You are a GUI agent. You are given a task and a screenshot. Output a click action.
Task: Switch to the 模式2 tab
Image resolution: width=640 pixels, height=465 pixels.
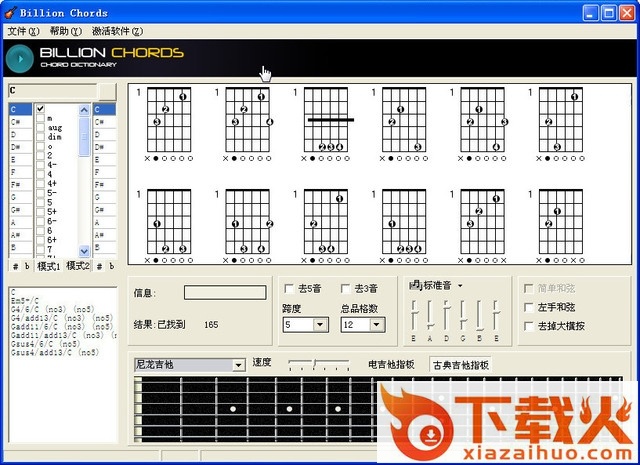[x=78, y=266]
